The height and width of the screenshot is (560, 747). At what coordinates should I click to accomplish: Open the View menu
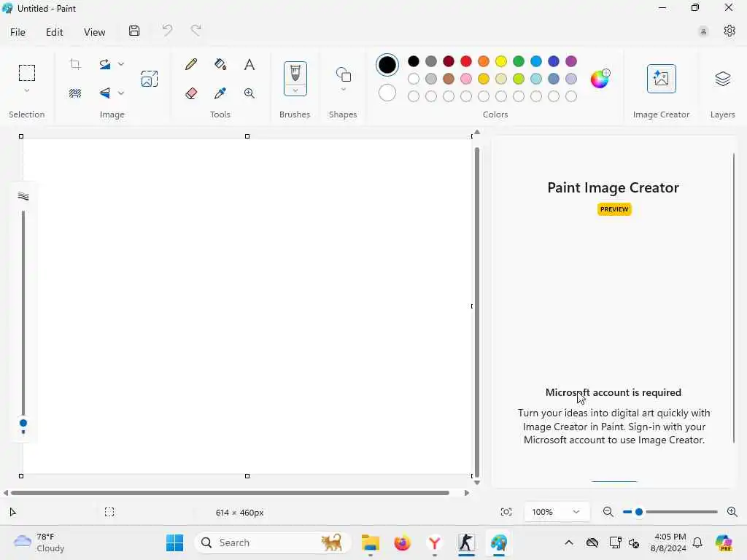click(x=94, y=32)
